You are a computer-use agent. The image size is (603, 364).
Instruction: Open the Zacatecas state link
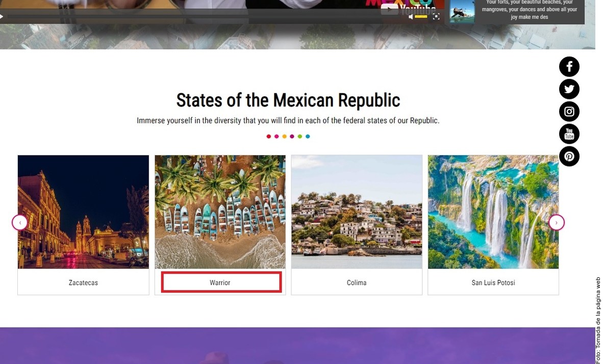(84, 282)
